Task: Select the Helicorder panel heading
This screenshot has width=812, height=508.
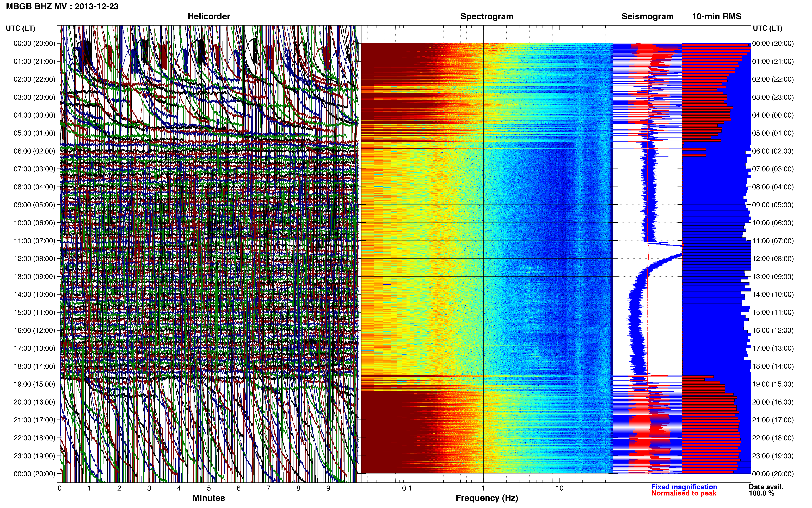Action: pos(209,16)
